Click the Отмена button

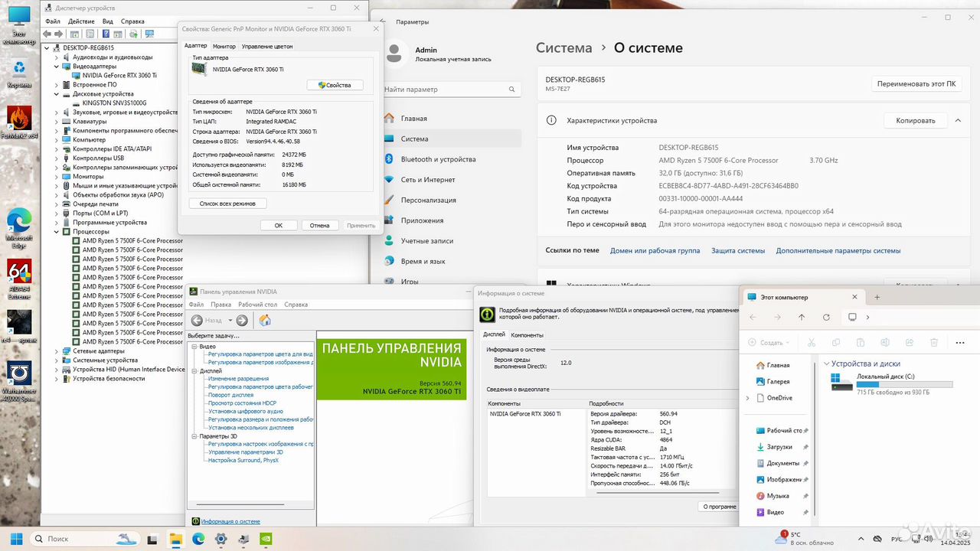pyautogui.click(x=320, y=226)
